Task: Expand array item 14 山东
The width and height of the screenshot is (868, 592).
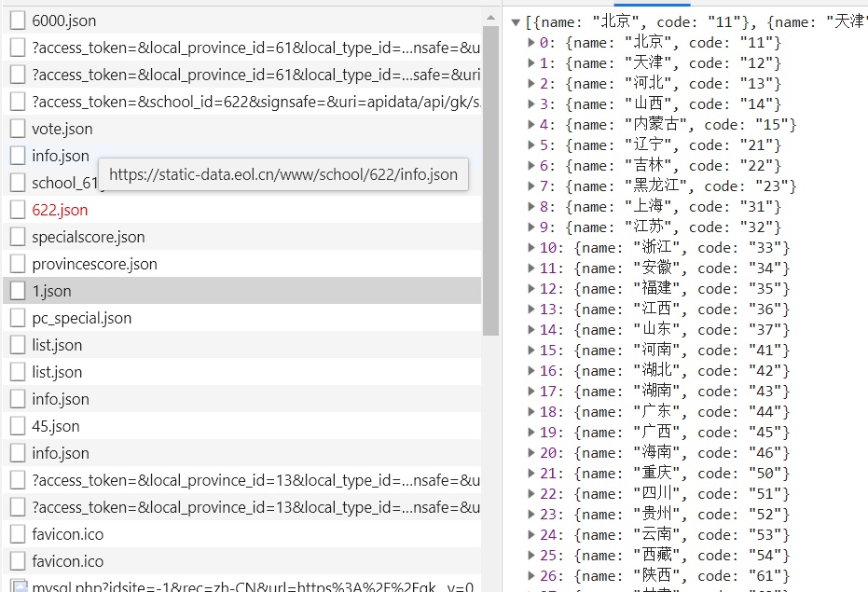Action: click(x=531, y=329)
